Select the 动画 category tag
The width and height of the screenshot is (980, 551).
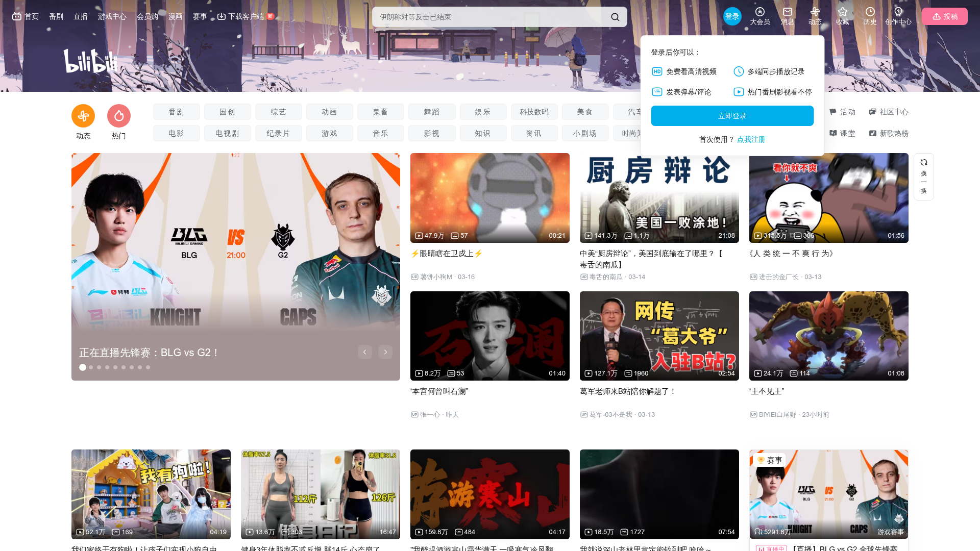(330, 112)
